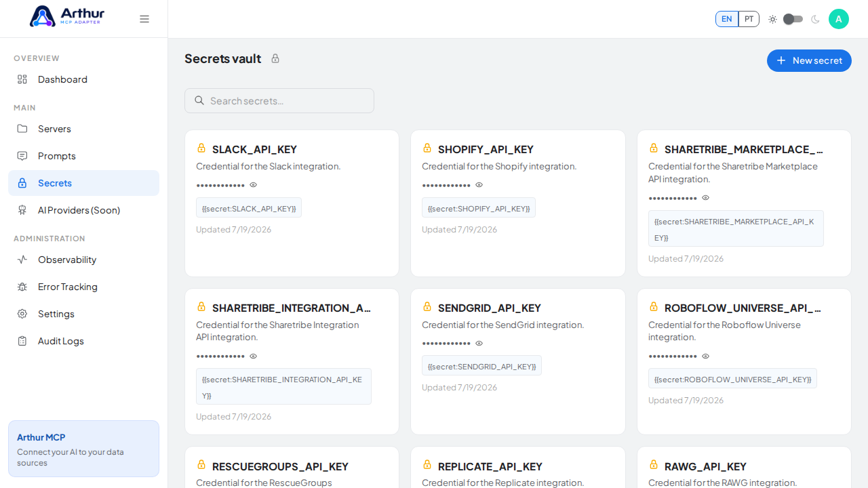Image resolution: width=868 pixels, height=488 pixels.
Task: Click the Dashboard grid icon
Action: pyautogui.click(x=22, y=79)
